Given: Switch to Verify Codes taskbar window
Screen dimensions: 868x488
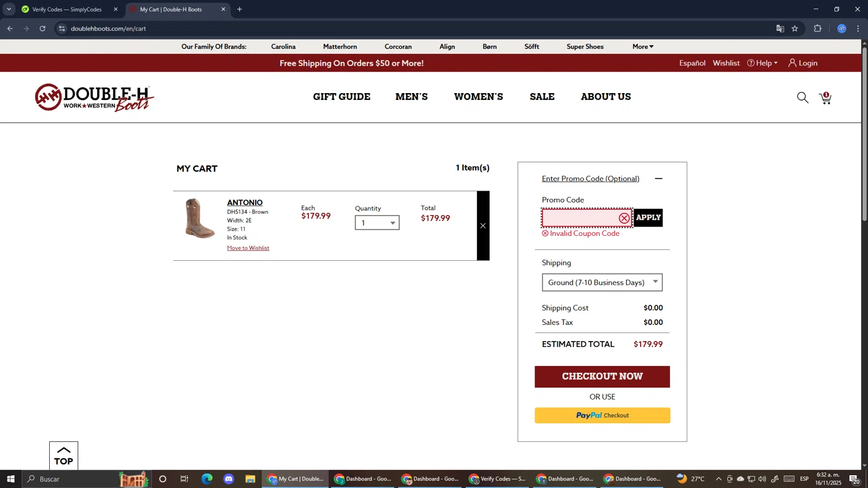Looking at the screenshot, I should [x=498, y=479].
